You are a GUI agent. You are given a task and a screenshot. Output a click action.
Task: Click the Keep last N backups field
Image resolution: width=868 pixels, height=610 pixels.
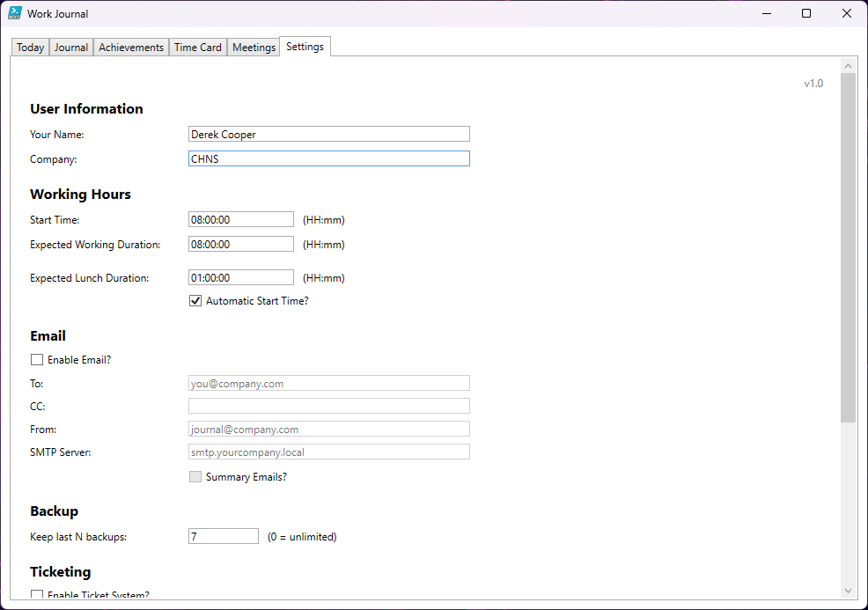[x=223, y=536]
